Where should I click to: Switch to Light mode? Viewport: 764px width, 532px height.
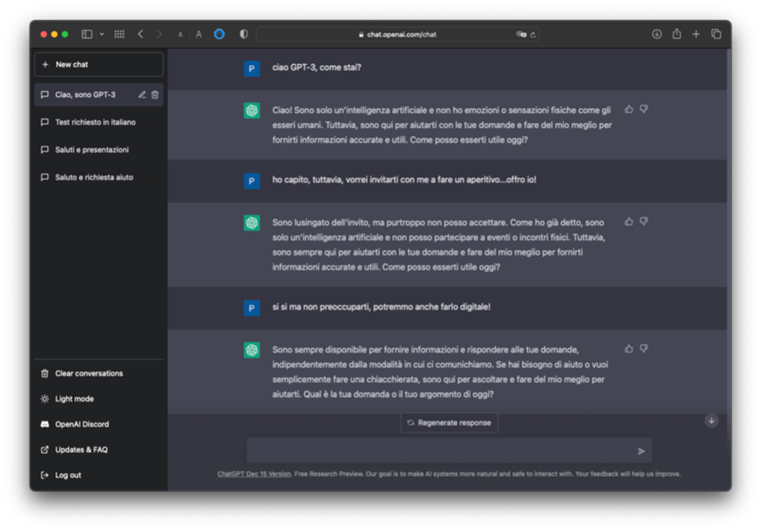point(74,399)
